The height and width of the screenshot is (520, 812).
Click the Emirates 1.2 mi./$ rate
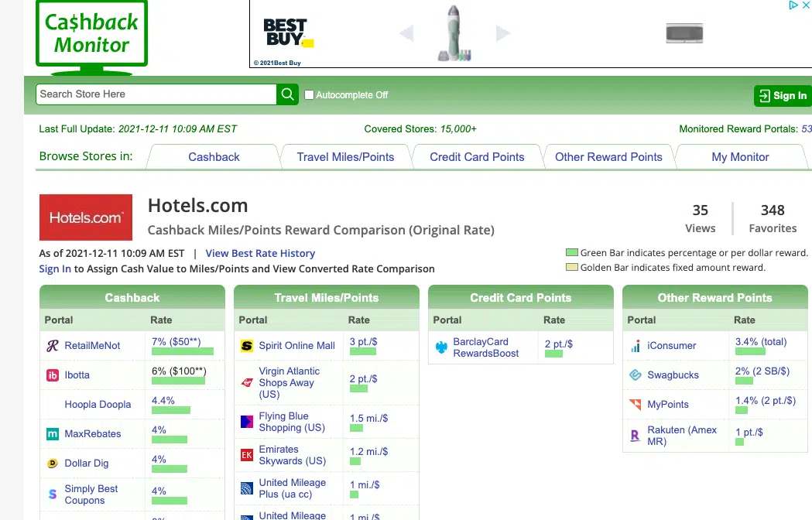click(368, 452)
